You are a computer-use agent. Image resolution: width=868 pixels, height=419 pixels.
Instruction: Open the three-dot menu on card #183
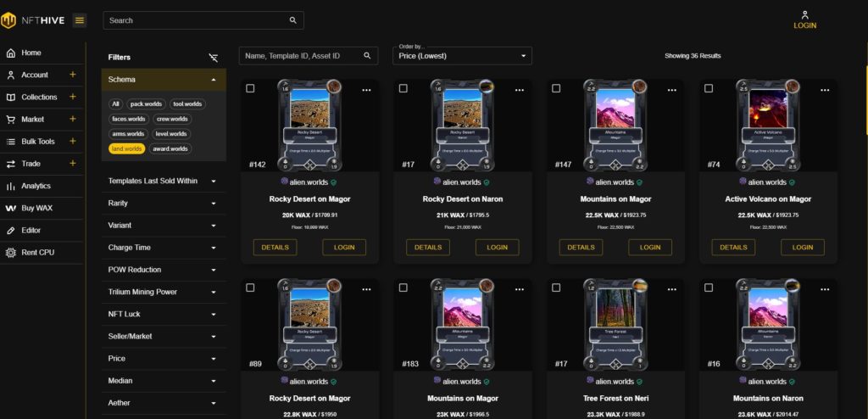pyautogui.click(x=520, y=289)
